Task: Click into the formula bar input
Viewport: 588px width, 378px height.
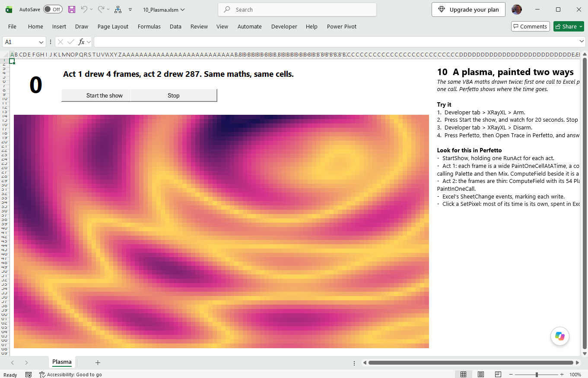Action: click(336, 42)
